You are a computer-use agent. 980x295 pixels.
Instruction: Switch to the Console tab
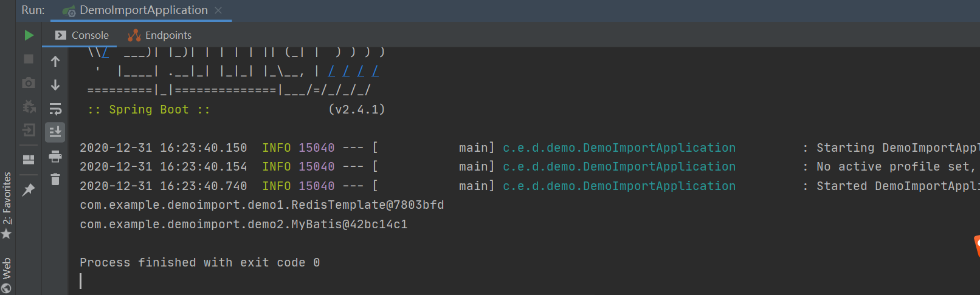click(x=82, y=35)
